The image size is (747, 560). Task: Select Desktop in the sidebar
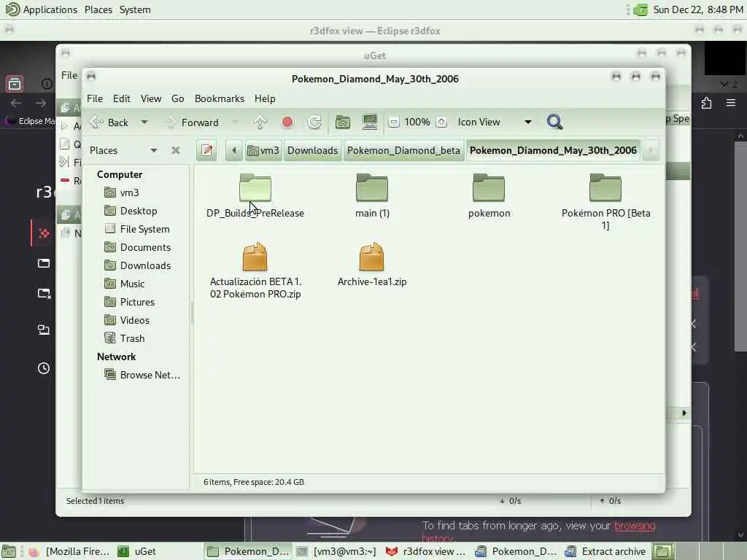pyautogui.click(x=138, y=211)
